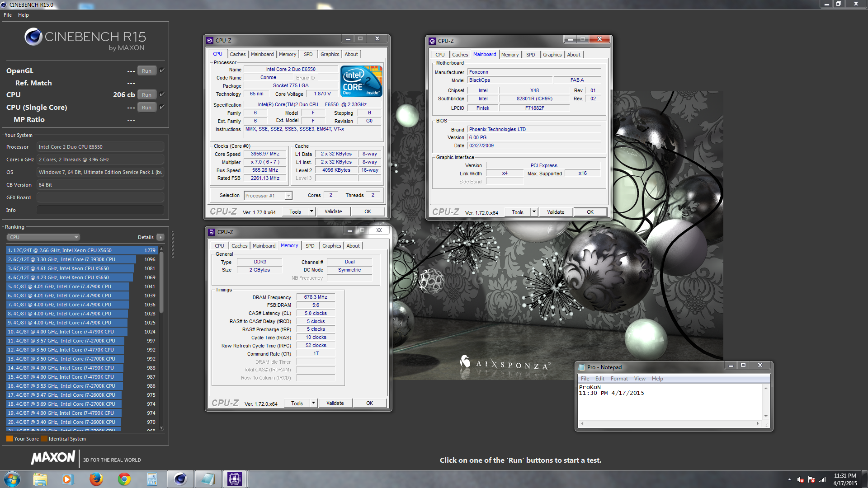868x488 pixels.
Task: Open Windows Explorer from taskbar
Action: click(x=40, y=479)
